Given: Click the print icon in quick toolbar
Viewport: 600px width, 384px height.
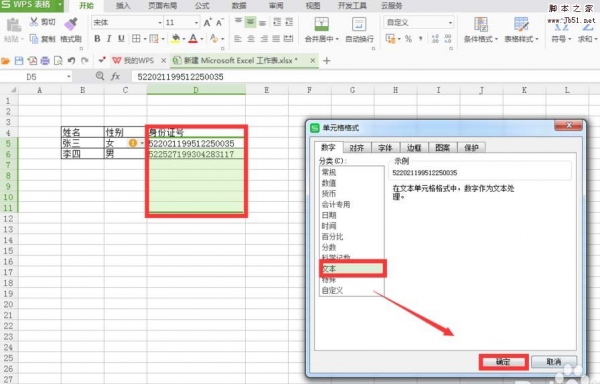Looking at the screenshot, I should [x=45, y=60].
